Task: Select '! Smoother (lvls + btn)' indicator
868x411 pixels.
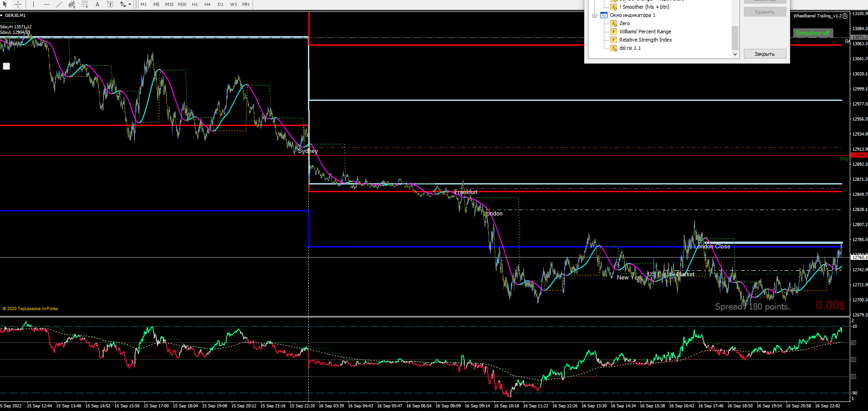Action: [x=644, y=7]
